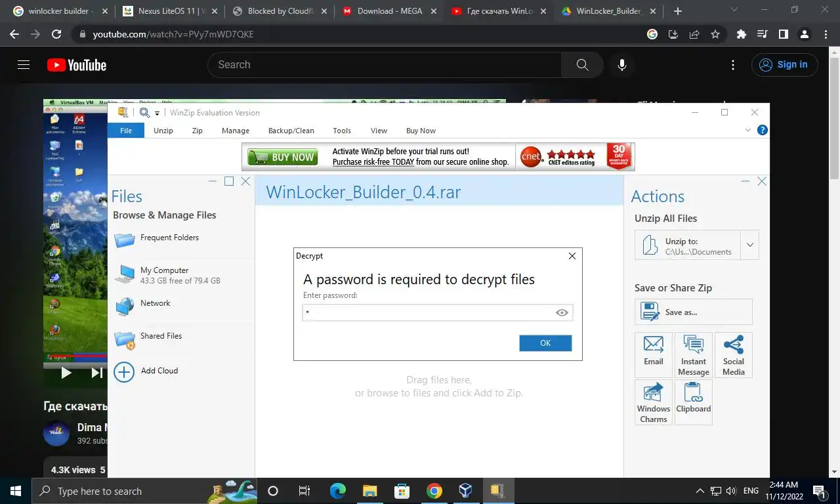Maximize the Files pane
Image resolution: width=840 pixels, height=504 pixels.
coord(229,181)
